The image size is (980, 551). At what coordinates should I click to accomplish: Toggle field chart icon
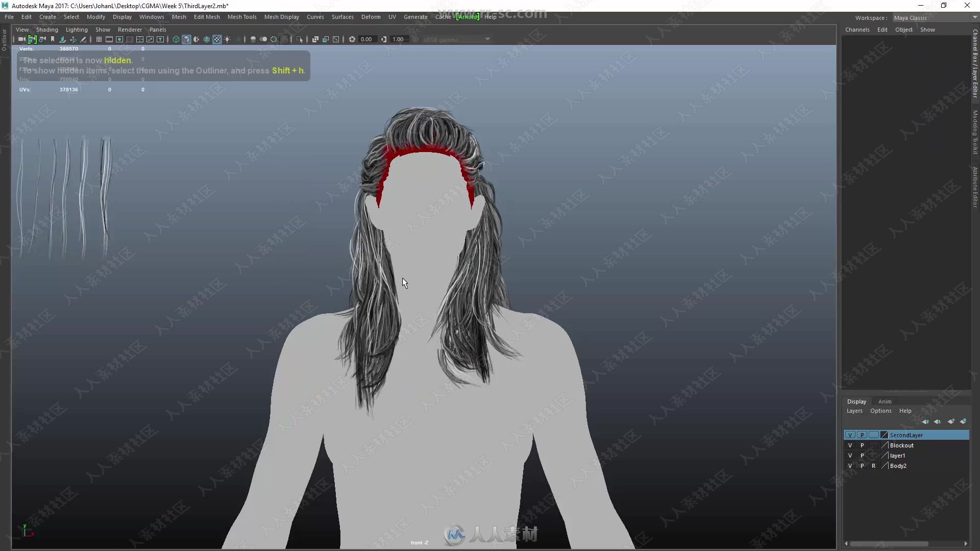click(140, 39)
